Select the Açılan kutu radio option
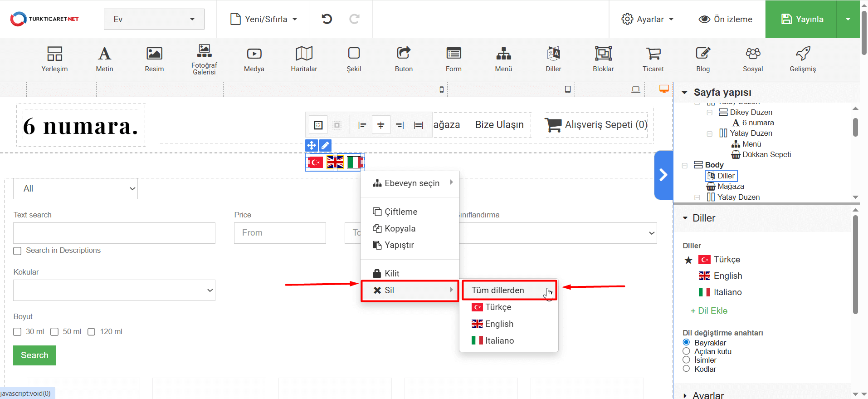 point(686,351)
